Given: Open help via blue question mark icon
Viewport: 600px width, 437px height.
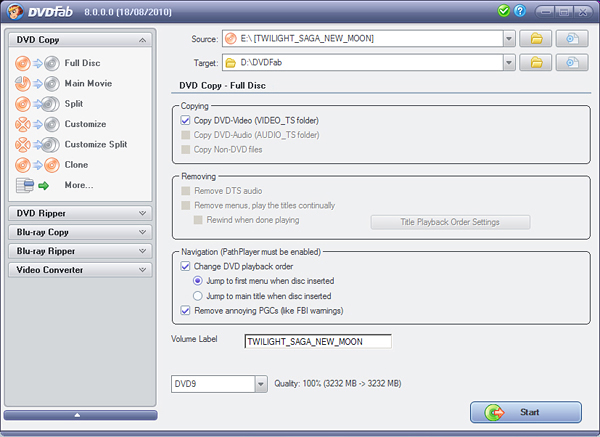Looking at the screenshot, I should point(520,11).
